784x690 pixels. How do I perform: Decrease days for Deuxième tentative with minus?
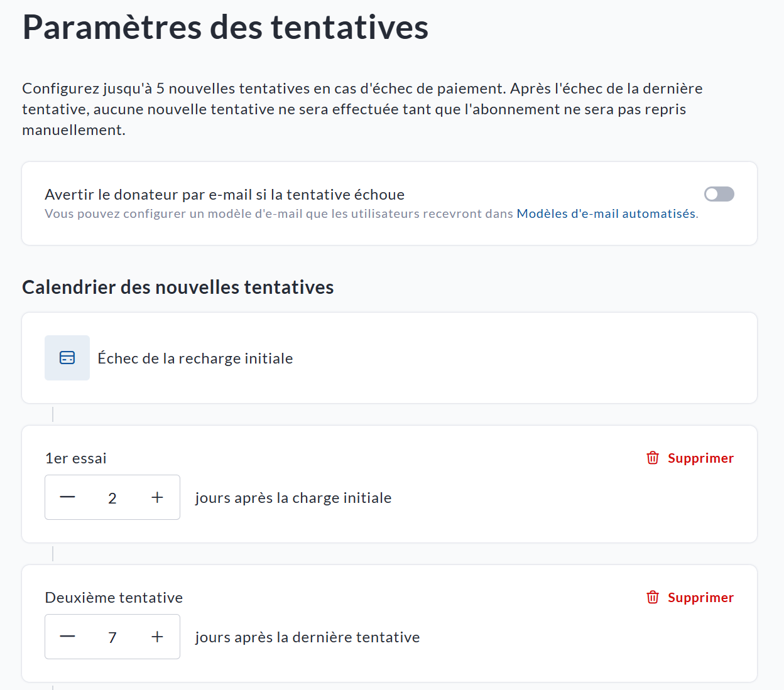[x=68, y=637]
